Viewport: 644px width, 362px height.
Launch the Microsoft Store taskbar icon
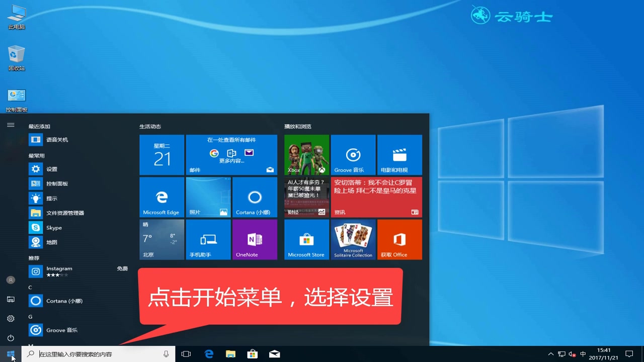(252, 353)
